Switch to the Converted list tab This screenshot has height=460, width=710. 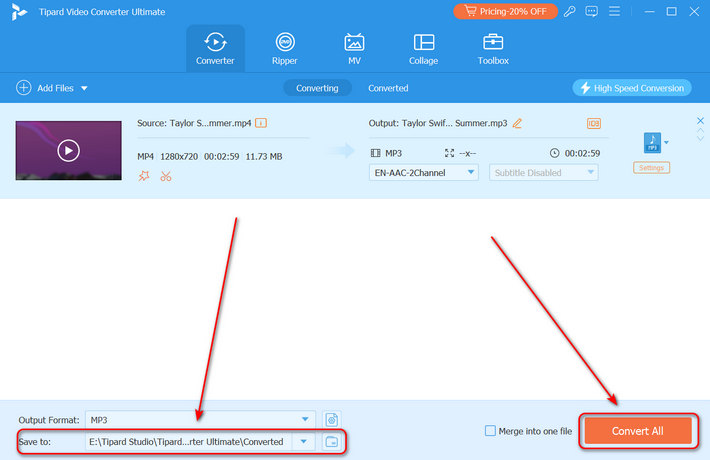click(388, 88)
